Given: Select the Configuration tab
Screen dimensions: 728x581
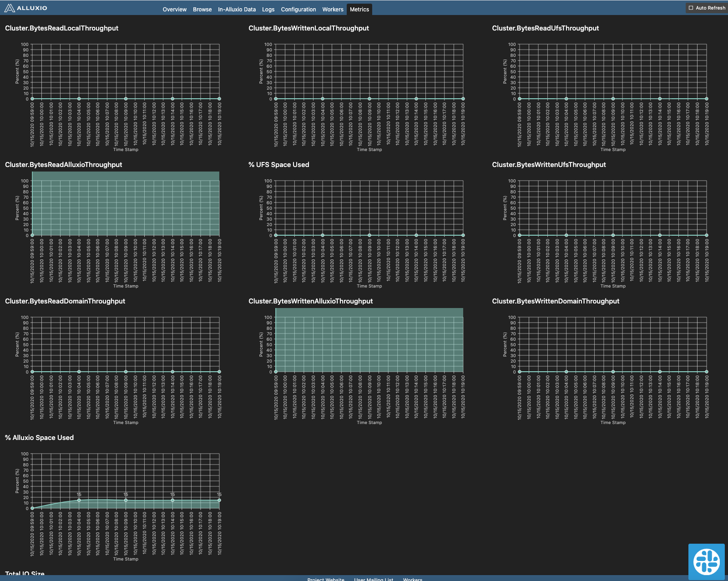Looking at the screenshot, I should click(x=298, y=10).
